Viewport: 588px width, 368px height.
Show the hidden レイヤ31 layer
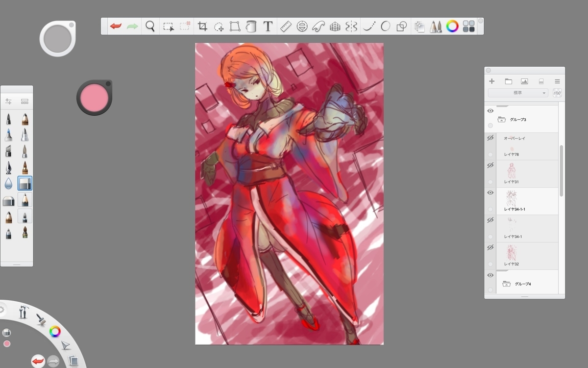click(490, 166)
